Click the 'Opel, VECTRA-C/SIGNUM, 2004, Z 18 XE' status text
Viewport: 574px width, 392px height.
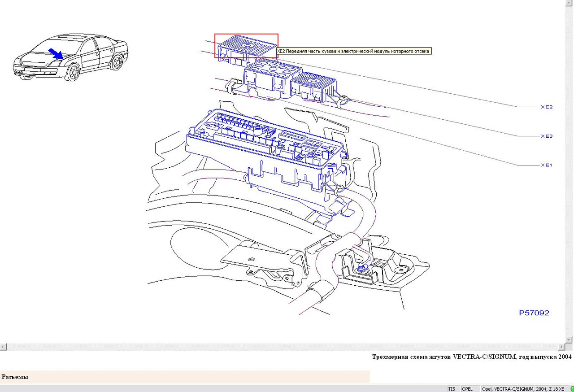(523, 389)
